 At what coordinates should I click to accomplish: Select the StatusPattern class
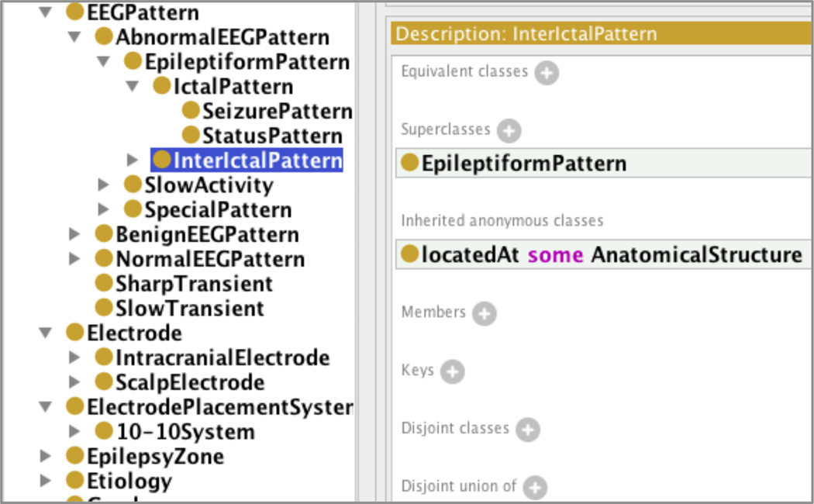tap(271, 136)
